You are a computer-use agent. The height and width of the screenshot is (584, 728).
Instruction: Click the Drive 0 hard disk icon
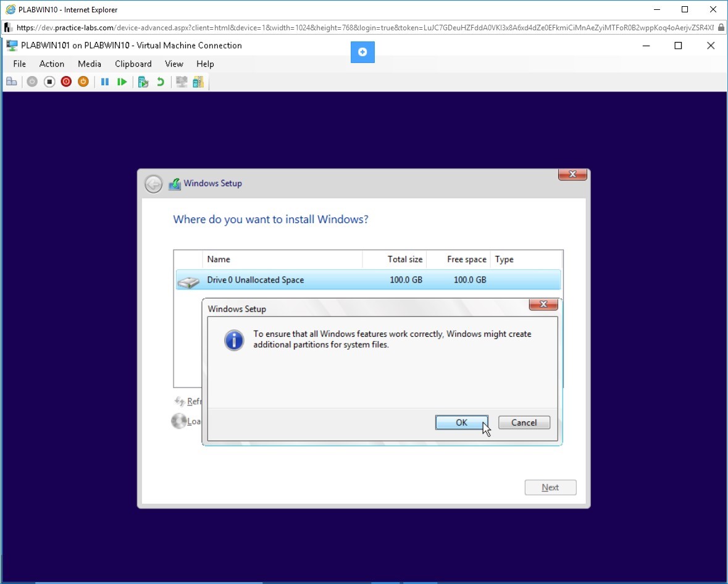click(x=188, y=281)
